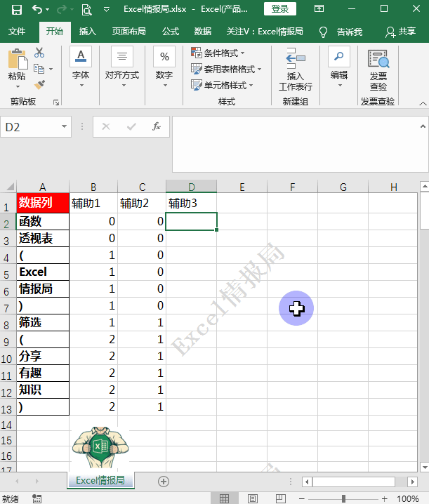429x504 pixels.
Task: Switch to the 插入 ribbon tab
Action: (88, 31)
